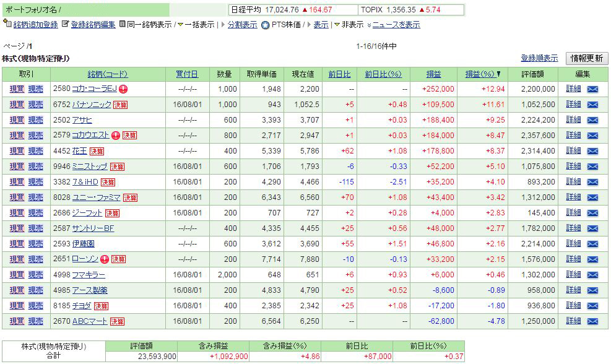Open 登録銘柄編集 link
611x364 pixels.
tap(93, 25)
